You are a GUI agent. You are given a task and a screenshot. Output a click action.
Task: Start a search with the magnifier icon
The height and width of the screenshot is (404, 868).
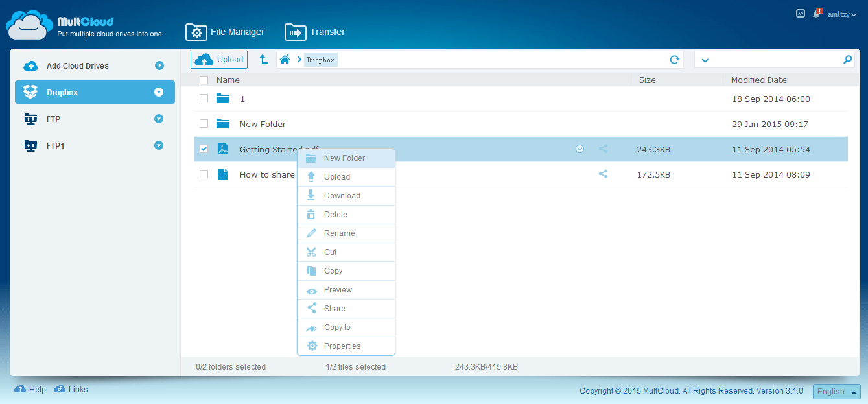click(847, 59)
